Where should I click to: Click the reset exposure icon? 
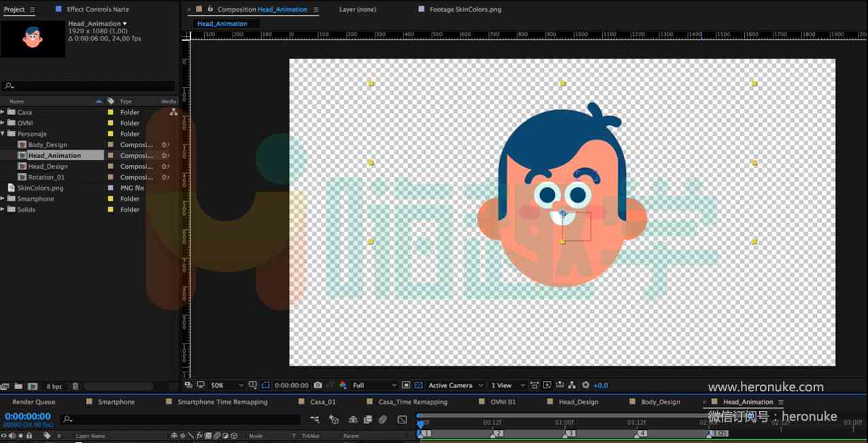[x=586, y=385]
